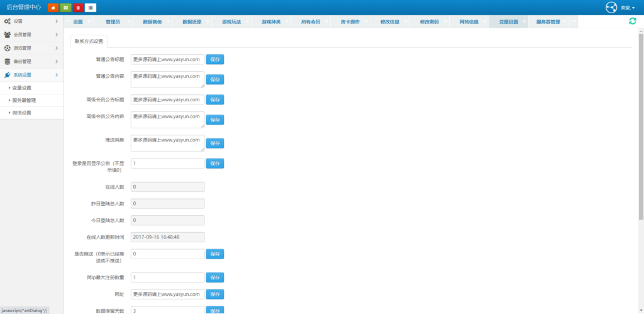Click the share-network avatar icon in header

coord(611,8)
